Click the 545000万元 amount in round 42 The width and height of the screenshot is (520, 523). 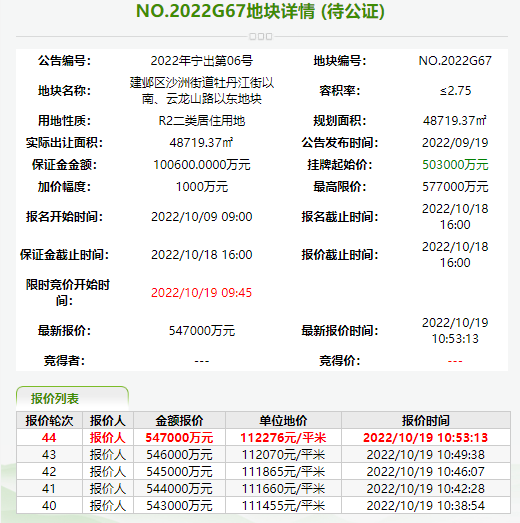(179, 471)
